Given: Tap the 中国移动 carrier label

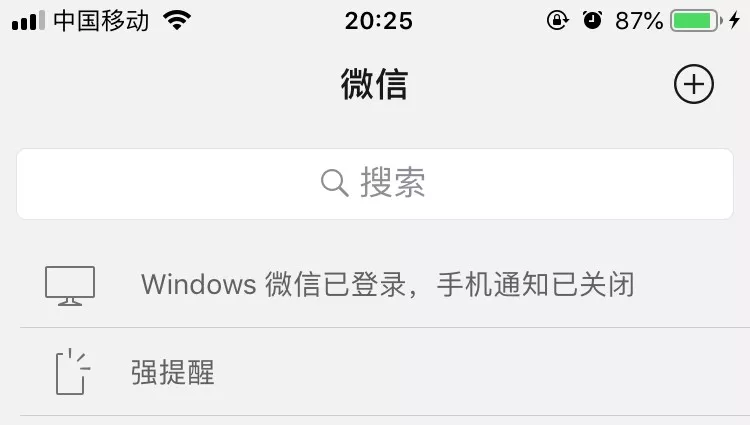Looking at the screenshot, I should [x=101, y=21].
